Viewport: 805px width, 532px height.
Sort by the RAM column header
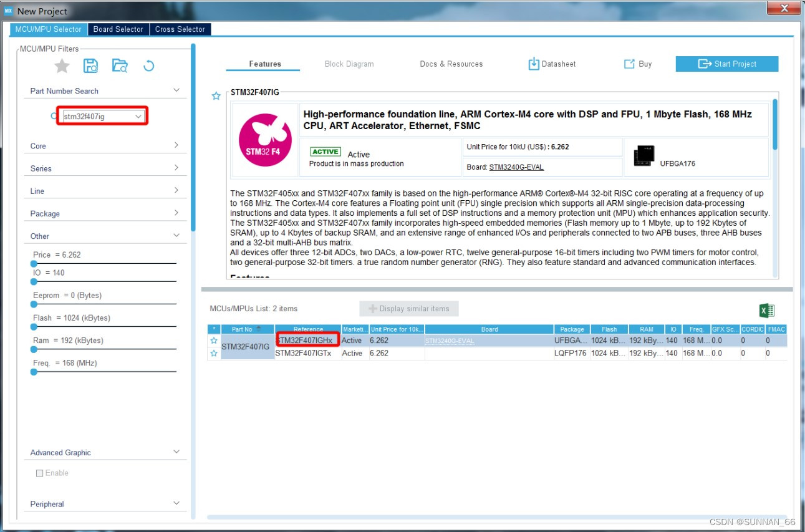pos(647,329)
